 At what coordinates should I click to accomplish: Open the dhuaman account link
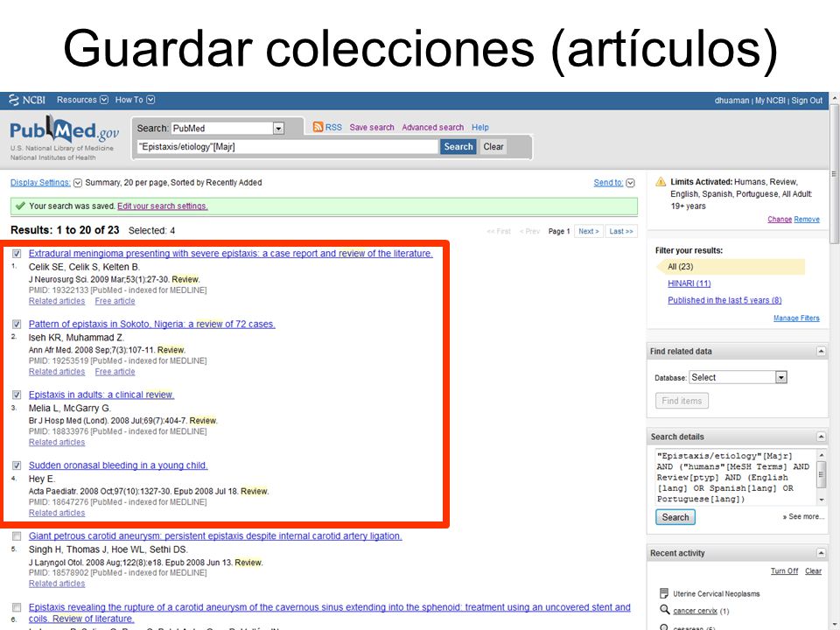pyautogui.click(x=731, y=100)
